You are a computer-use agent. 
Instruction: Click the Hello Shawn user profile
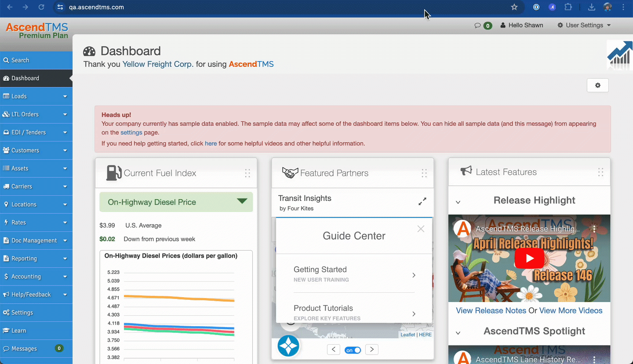click(x=522, y=25)
